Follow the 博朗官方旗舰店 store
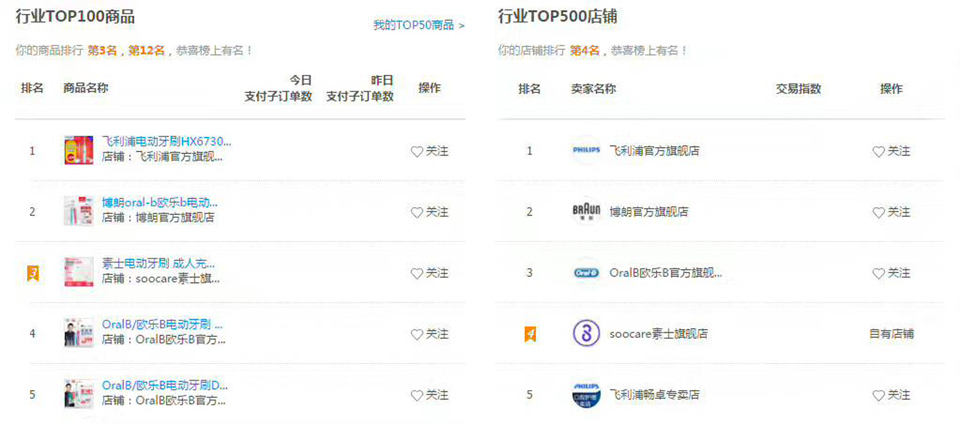Screen dimensions: 960x424 click(891, 212)
